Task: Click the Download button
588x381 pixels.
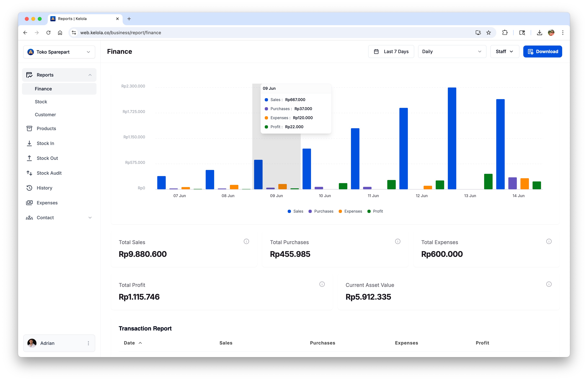Action: coord(542,51)
